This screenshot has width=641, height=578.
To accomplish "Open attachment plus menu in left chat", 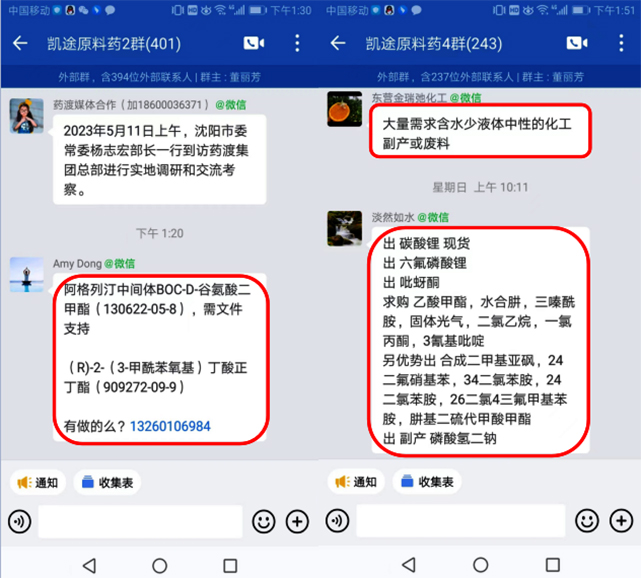I will 297,522.
